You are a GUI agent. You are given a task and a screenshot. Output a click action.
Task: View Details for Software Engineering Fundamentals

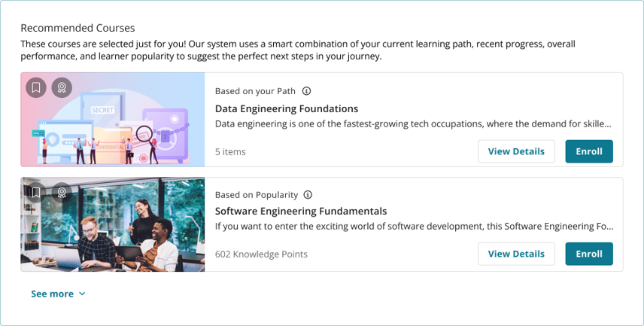[516, 254]
